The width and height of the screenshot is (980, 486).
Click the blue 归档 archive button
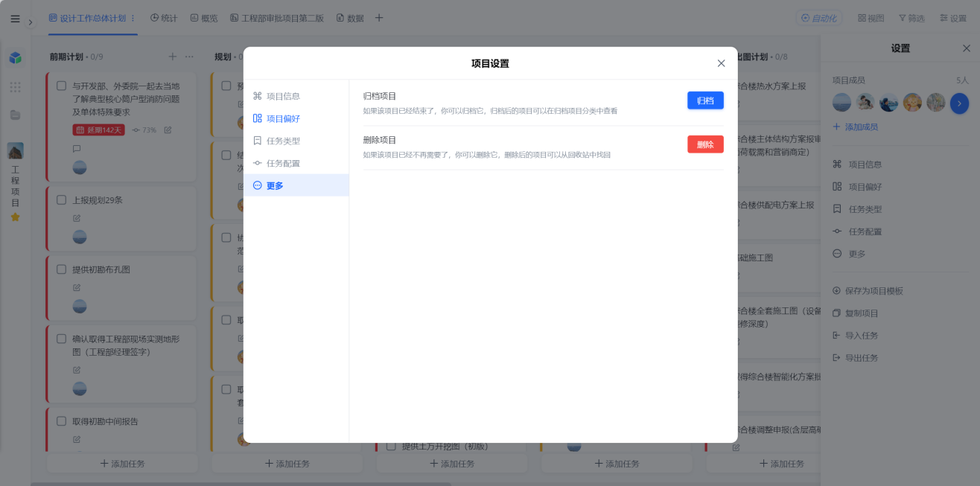coord(705,100)
